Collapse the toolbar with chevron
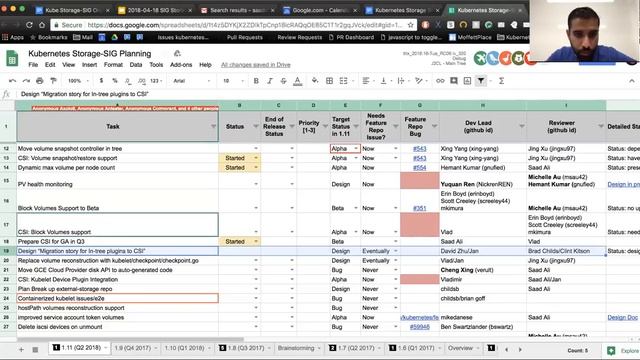 pyautogui.click(x=632, y=81)
